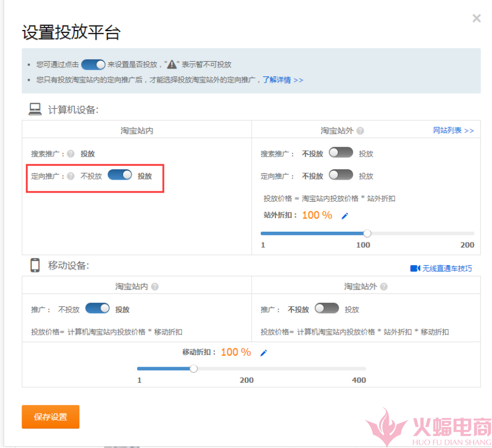
Task: Click 投放价格 = 淘宝站内投放价格 * 站外折扣 text
Action: pos(329,198)
